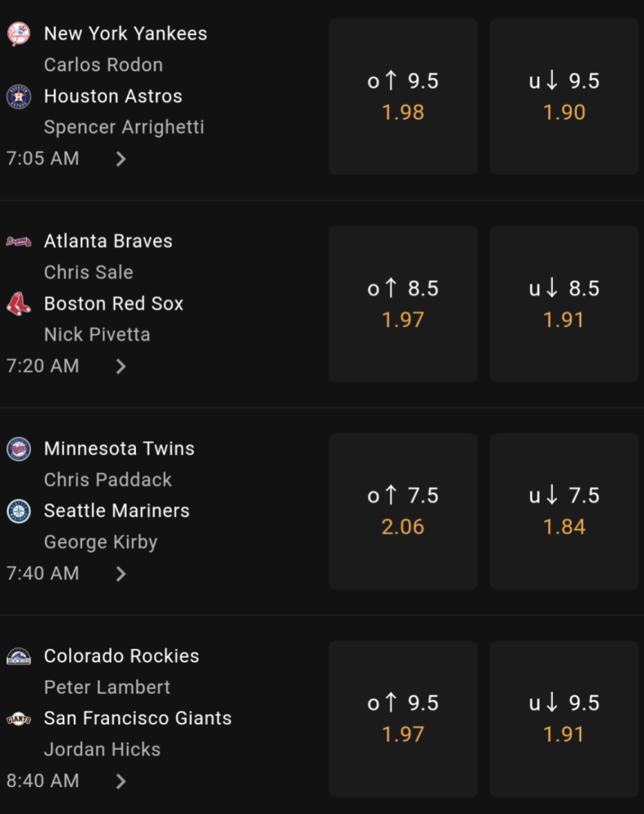Click the Seattle Mariners team logo
Viewport: 644px width, 814px height.
click(x=18, y=511)
